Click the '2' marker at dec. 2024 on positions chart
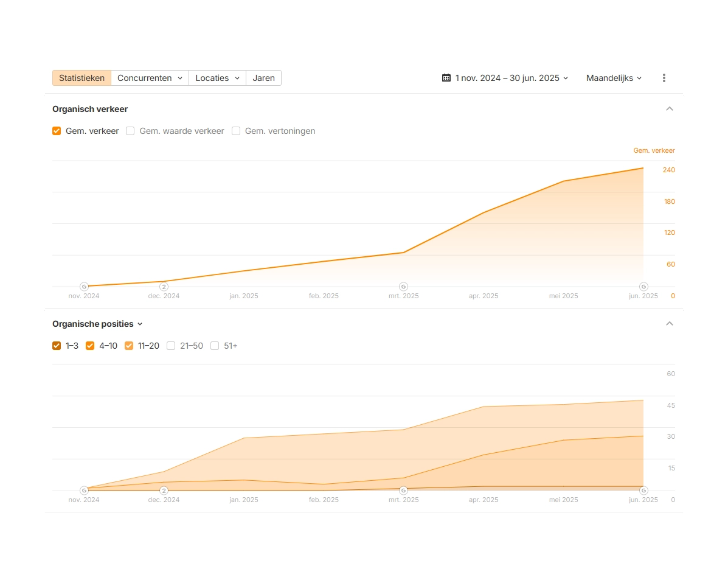Viewport: 728px width, 580px height. pos(164,491)
